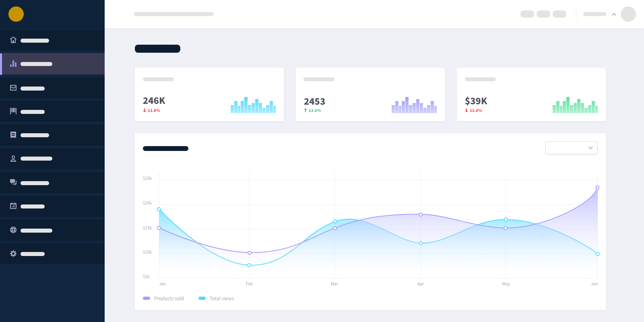The width and height of the screenshot is (644, 322).
Task: Click the 246K value
Action: click(154, 101)
